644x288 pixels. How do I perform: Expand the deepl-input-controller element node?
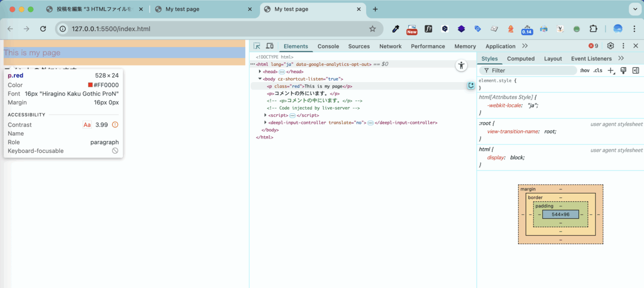coord(266,123)
